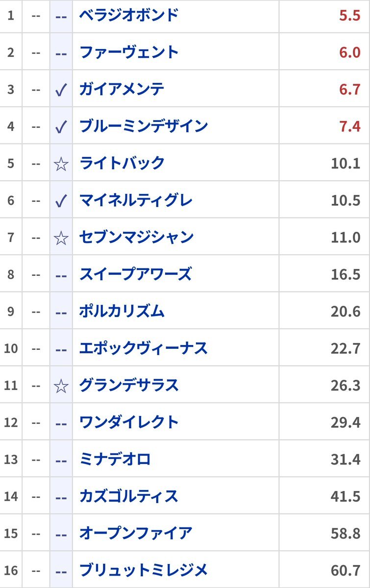Toggle the mark cell for ベラジオボンド
Screen dimensions: 370x588
pyautogui.click(x=61, y=16)
